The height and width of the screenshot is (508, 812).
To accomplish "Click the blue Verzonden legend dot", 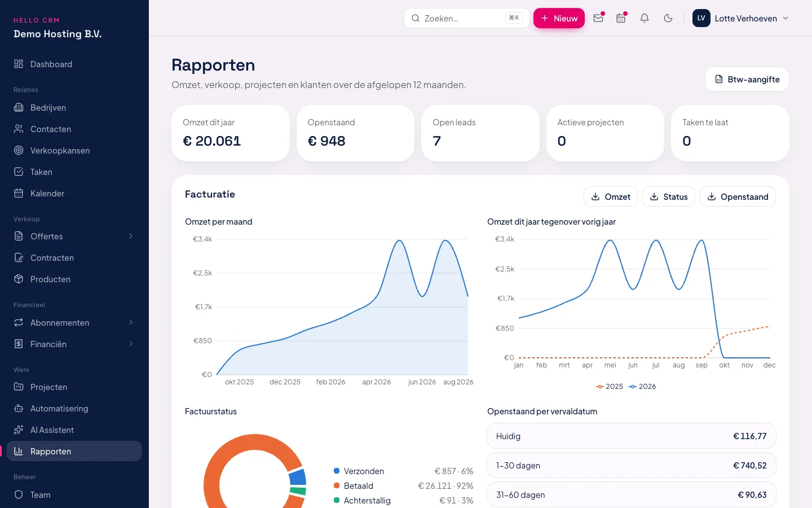I will pyautogui.click(x=337, y=471).
